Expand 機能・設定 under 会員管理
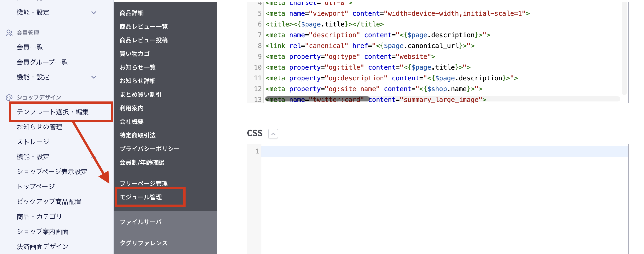The width and height of the screenshot is (644, 254). [94, 77]
